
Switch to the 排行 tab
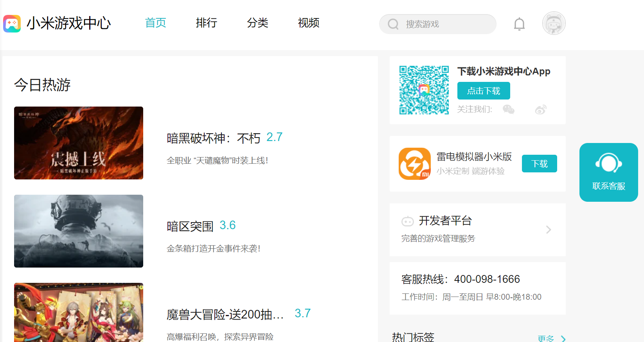coord(207,23)
